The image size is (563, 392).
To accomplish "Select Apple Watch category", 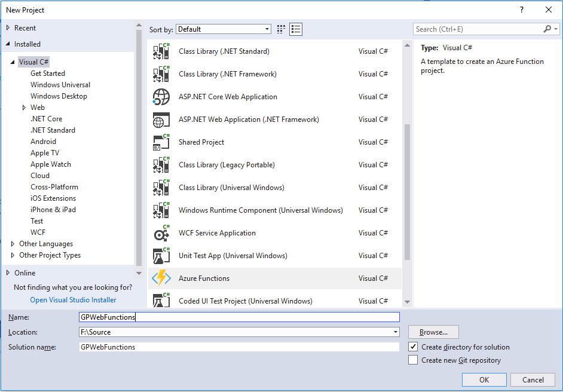I will coord(51,164).
